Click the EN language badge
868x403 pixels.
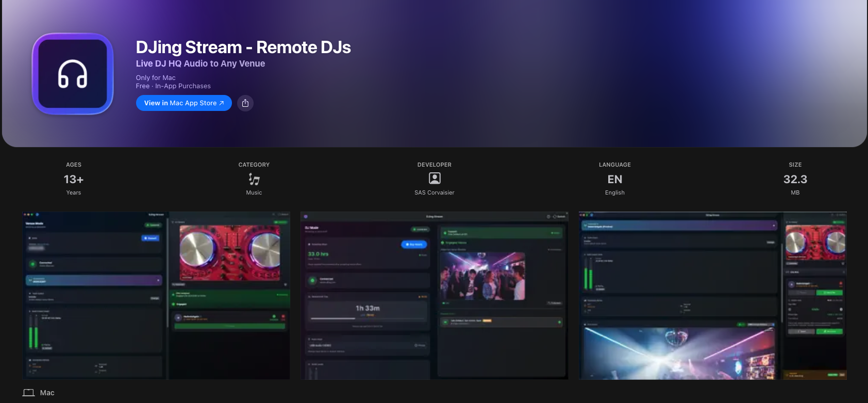[614, 179]
